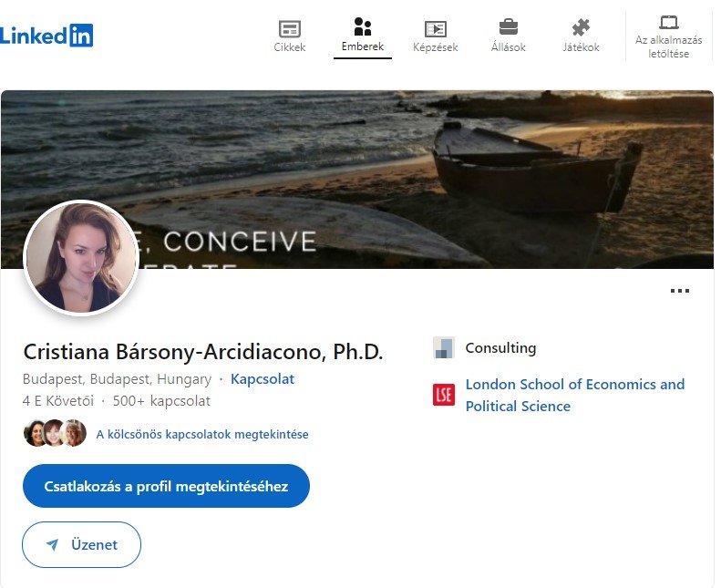Image resolution: width=721 pixels, height=588 pixels.
Task: Open the Állások jobs briefcase icon
Action: 508,27
